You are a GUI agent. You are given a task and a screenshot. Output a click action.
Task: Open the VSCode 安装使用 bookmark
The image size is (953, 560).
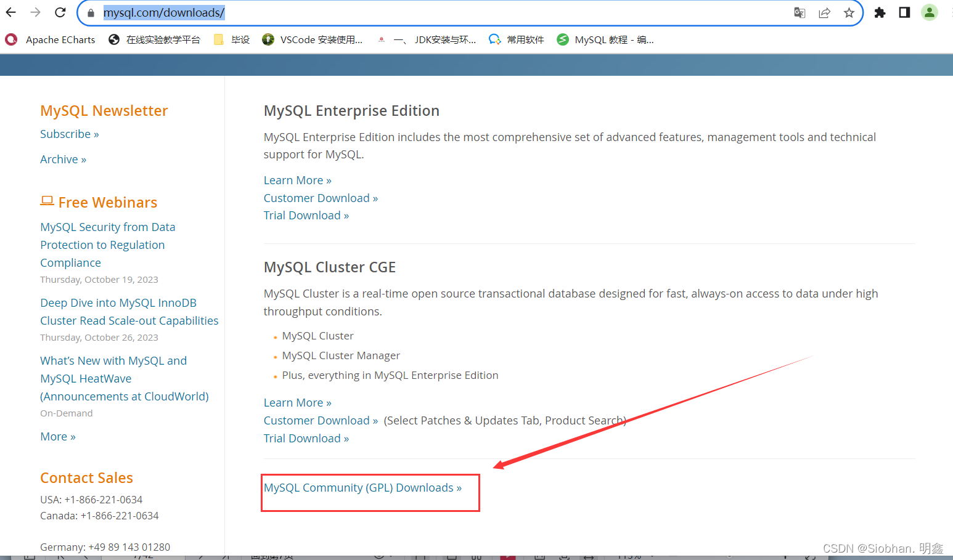click(x=313, y=39)
